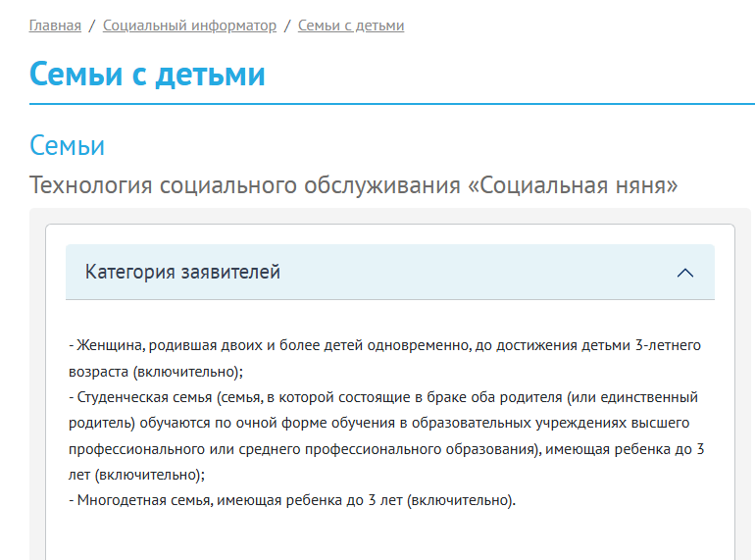The width and height of the screenshot is (755, 560).
Task: Click the Семьи с детьми page title
Action: (147, 75)
